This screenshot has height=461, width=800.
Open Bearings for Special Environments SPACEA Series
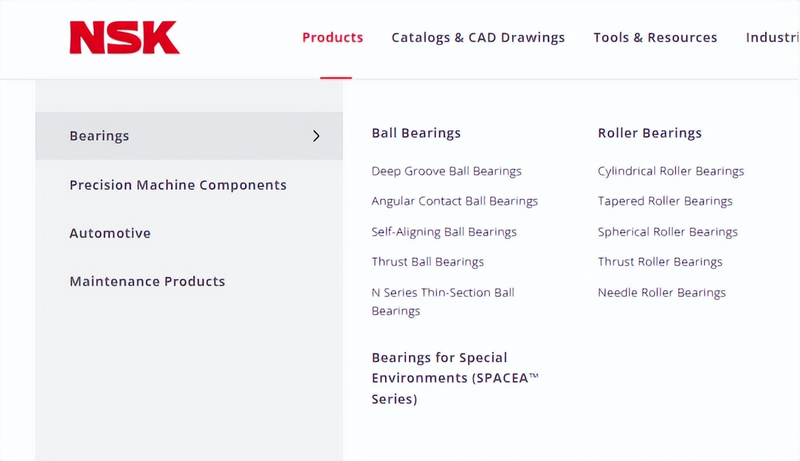pos(454,378)
